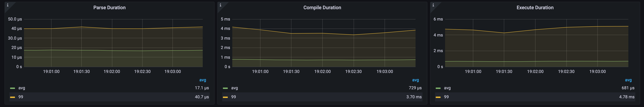Open the Execute Duration panel title menu
Image resolution: width=644 pixels, height=107 pixels.
pyautogui.click(x=535, y=8)
